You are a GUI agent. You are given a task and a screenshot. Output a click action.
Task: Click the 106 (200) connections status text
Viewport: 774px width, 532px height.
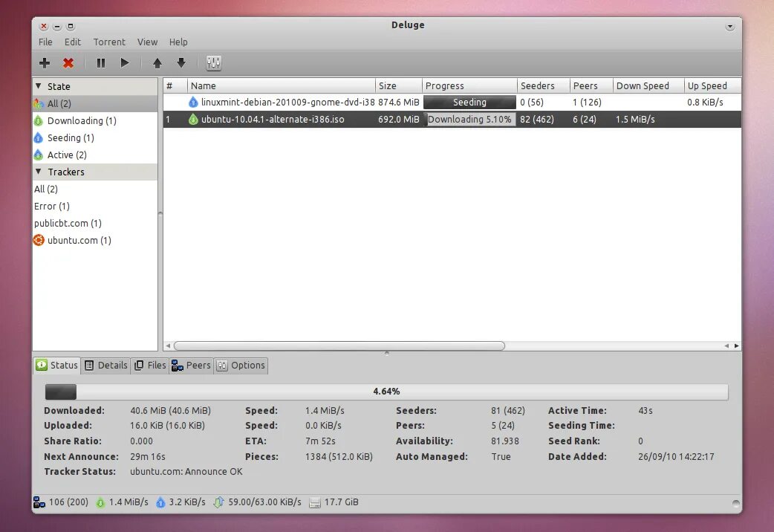pos(68,502)
